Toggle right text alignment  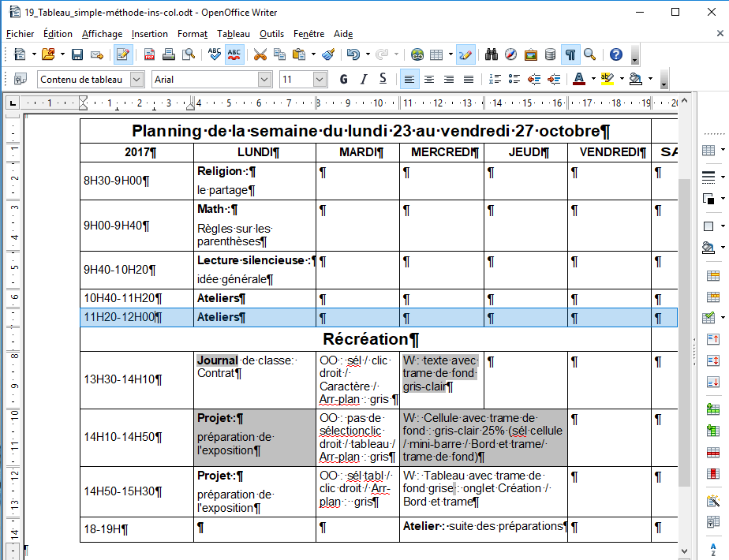pos(449,79)
